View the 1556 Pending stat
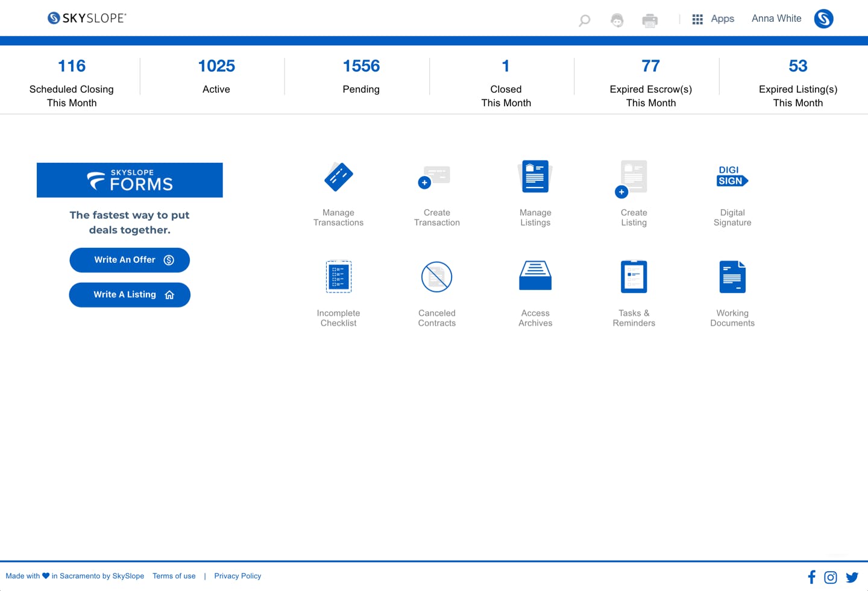The image size is (868, 591). point(361,76)
